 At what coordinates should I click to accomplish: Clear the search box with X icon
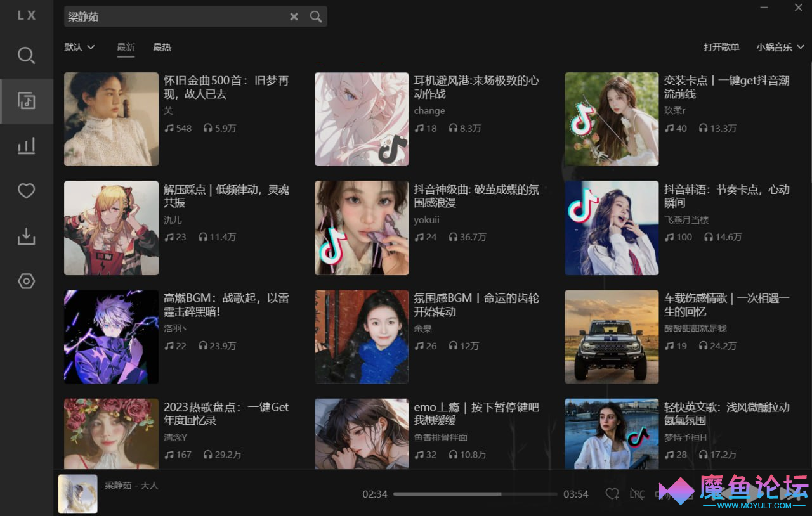click(x=294, y=17)
